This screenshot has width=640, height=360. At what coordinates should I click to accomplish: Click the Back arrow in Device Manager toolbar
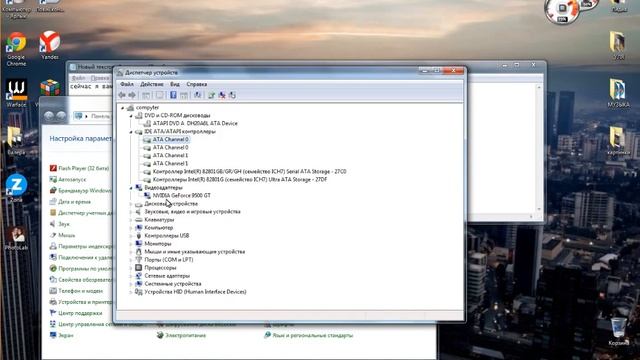tap(122, 95)
